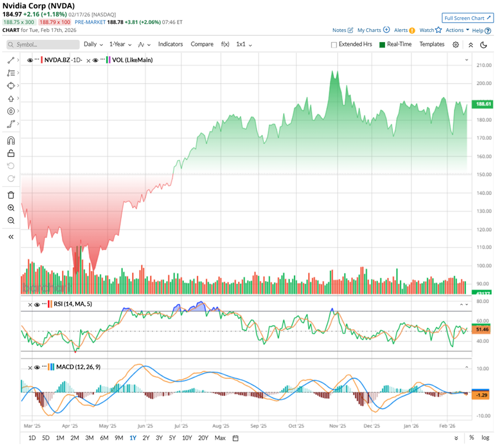The height and width of the screenshot is (448, 499).
Task: Click the lock drawings padlock icon
Action: pos(11,154)
